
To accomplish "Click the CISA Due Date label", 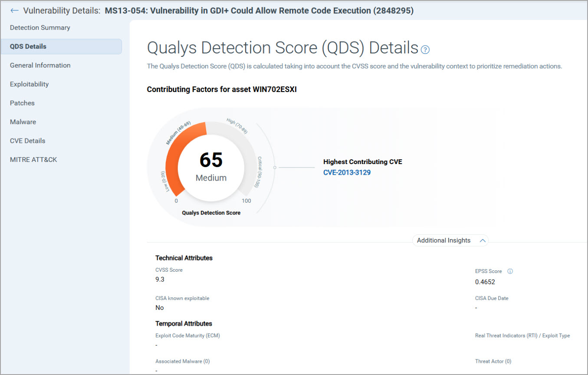I will click(x=492, y=298).
